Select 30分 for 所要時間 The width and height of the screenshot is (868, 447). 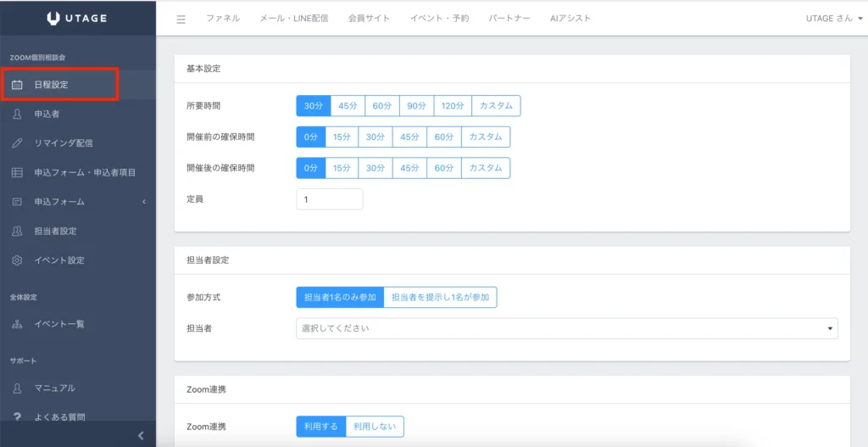pyautogui.click(x=314, y=106)
